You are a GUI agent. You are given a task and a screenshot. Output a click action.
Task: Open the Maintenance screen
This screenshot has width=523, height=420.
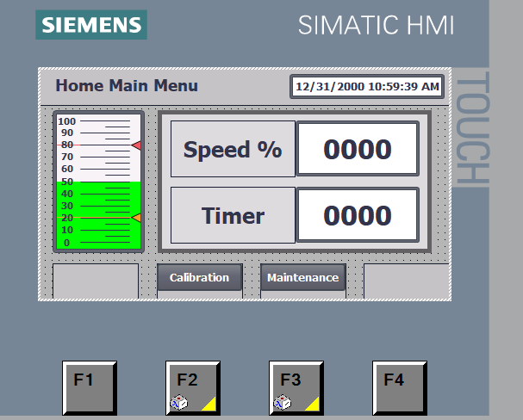tap(302, 278)
